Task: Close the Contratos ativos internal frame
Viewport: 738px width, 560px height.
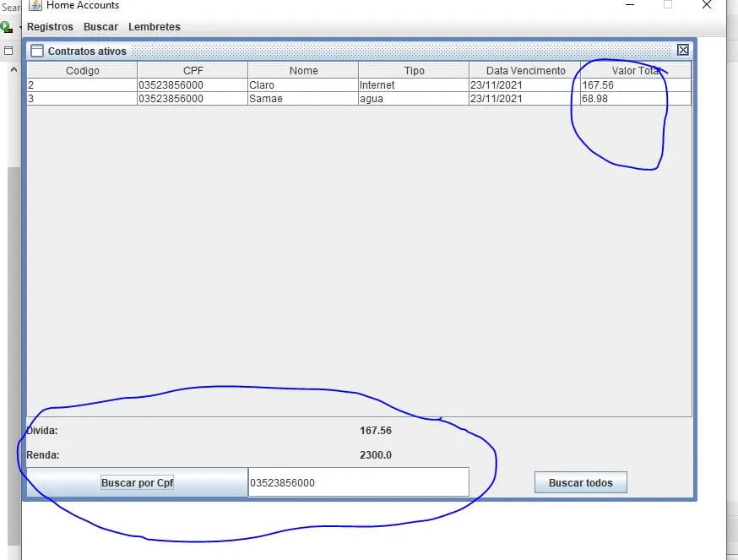Action: tap(683, 51)
